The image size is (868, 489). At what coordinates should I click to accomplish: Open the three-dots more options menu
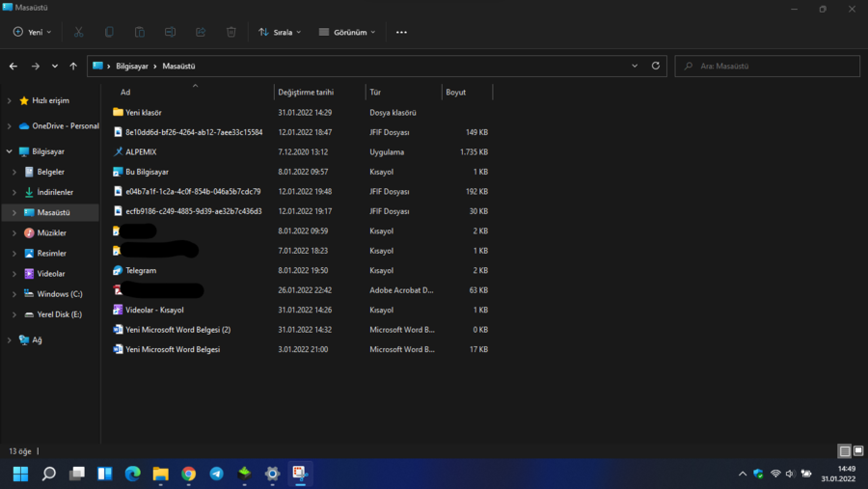click(401, 32)
